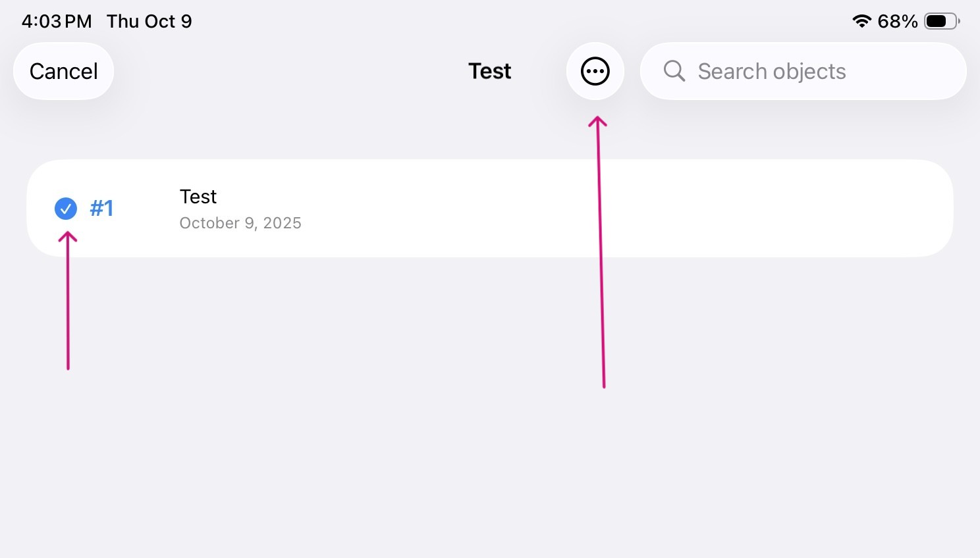Click the Test object name in list
Viewport: 980px width, 558px height.
click(198, 197)
